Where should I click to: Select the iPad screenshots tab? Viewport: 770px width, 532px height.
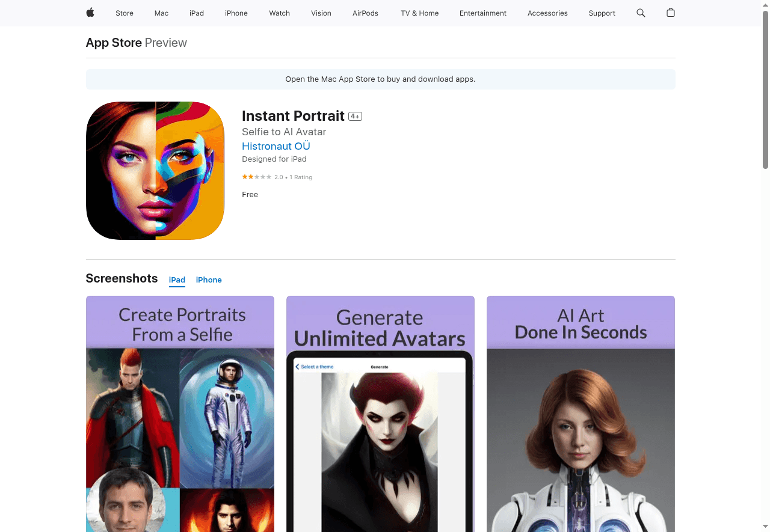(177, 280)
